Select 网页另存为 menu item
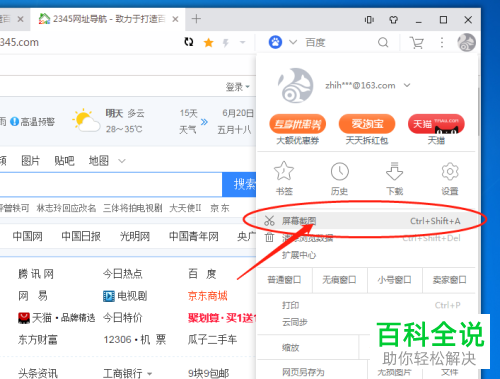 pyautogui.click(x=303, y=372)
